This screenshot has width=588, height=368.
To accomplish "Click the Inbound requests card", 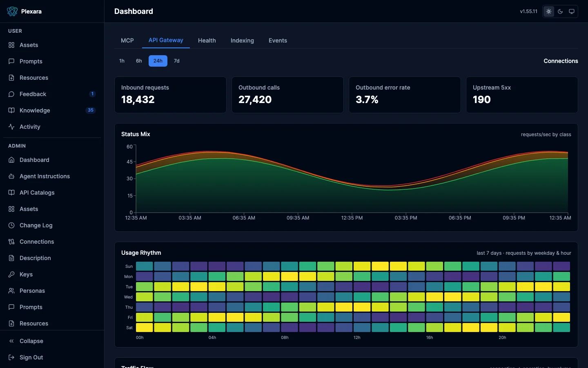I will 170,95.
